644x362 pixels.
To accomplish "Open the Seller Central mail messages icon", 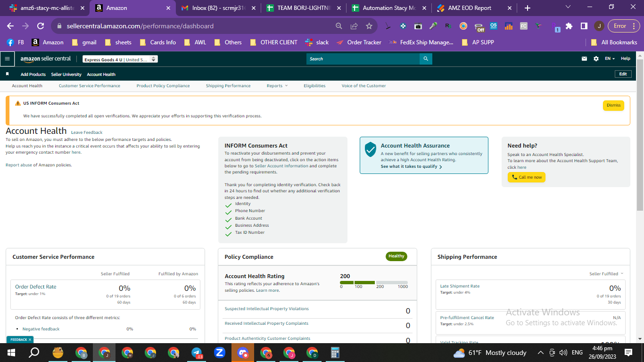I will (x=585, y=59).
